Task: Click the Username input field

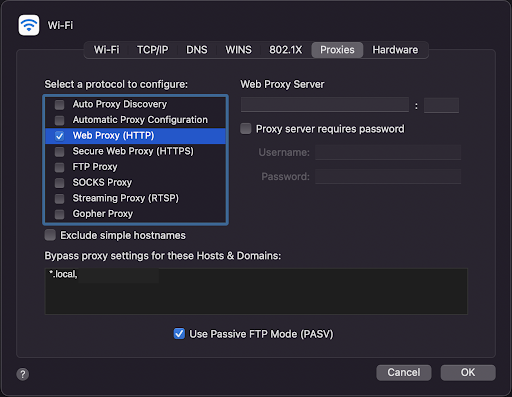Action: pos(388,152)
